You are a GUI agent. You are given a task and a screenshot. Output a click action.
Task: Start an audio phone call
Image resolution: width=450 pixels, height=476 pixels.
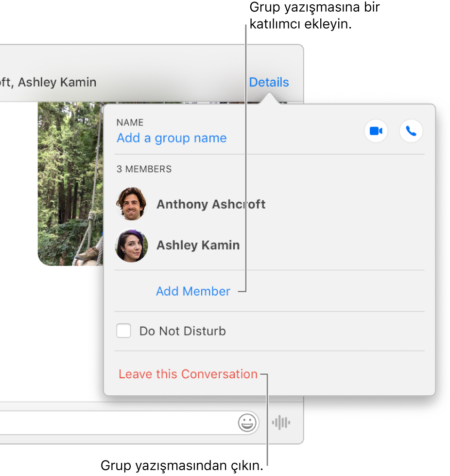[x=411, y=131]
